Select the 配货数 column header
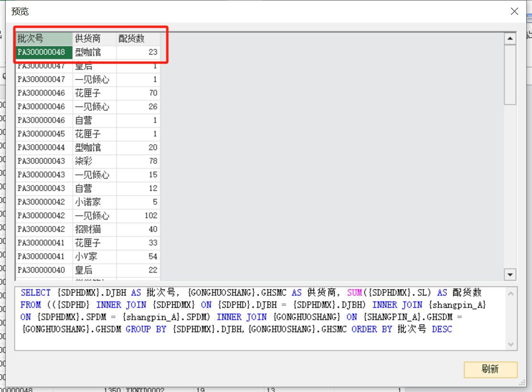The height and width of the screenshot is (392, 532). [x=138, y=38]
